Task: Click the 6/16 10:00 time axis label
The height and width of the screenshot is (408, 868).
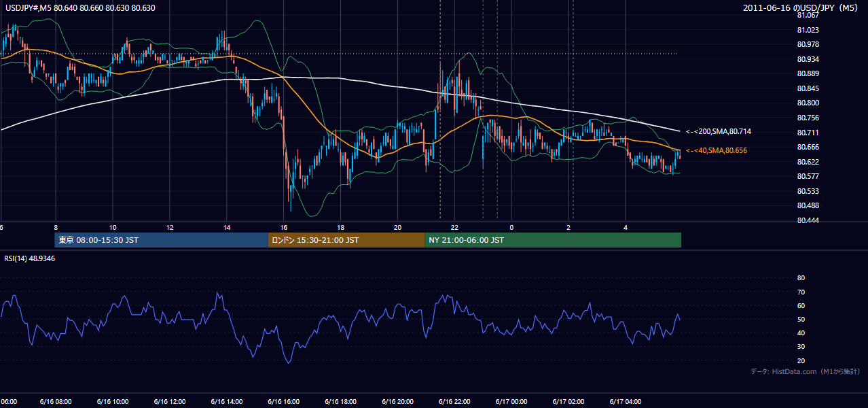Action: click(113, 401)
